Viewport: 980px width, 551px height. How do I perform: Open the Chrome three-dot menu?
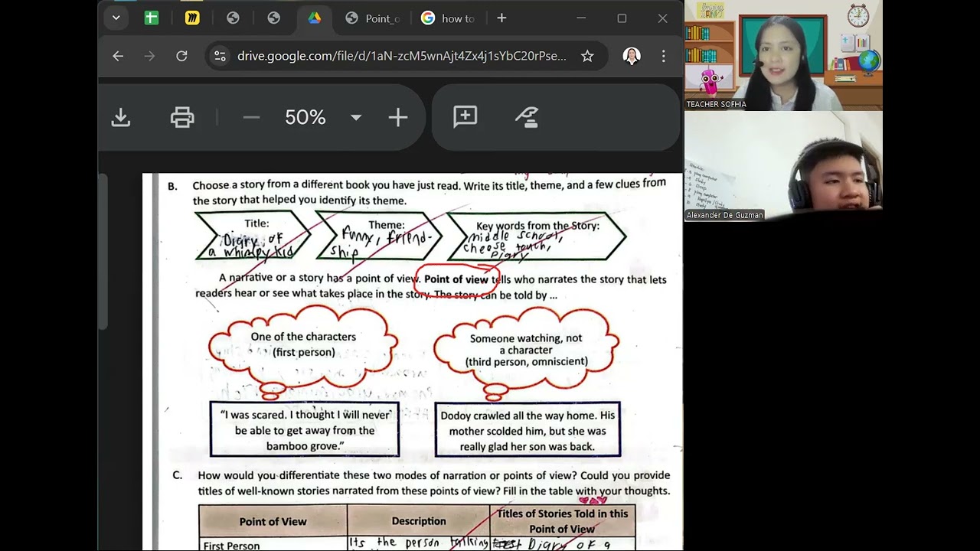tap(663, 56)
